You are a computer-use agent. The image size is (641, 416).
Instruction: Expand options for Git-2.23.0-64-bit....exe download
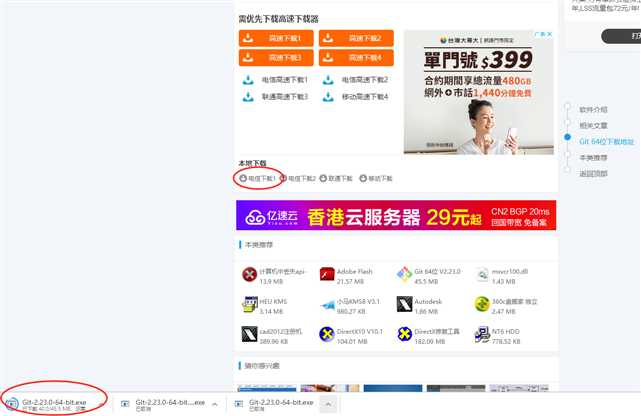pyautogui.click(x=215, y=404)
